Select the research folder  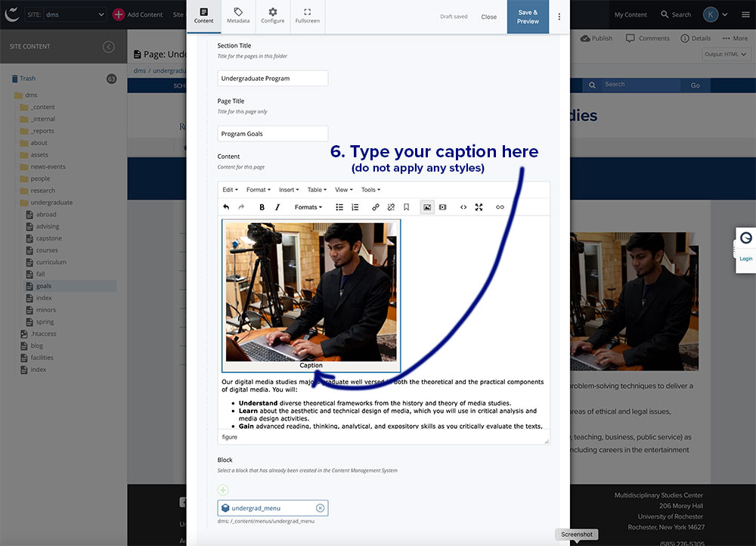[x=38, y=191]
